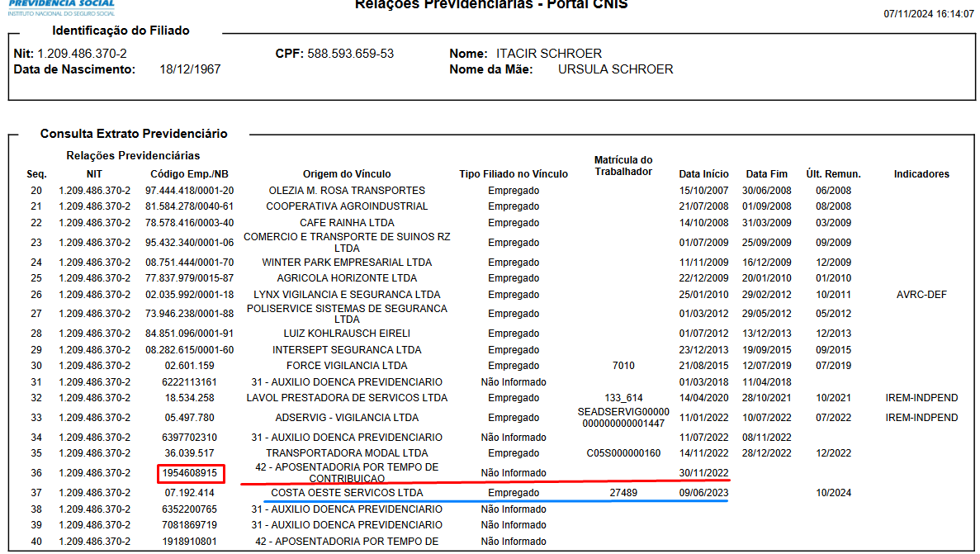Image resolution: width=980 pixels, height=554 pixels.
Task: Select the employer OLEZIA M. ROSA TRANSPORTES
Action: (x=347, y=191)
